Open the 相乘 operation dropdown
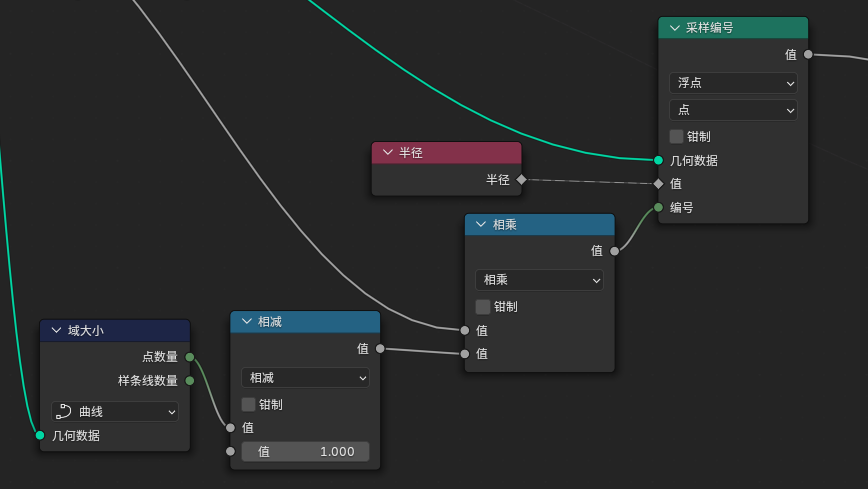Screen dimensions: 868x489 (x=539, y=280)
